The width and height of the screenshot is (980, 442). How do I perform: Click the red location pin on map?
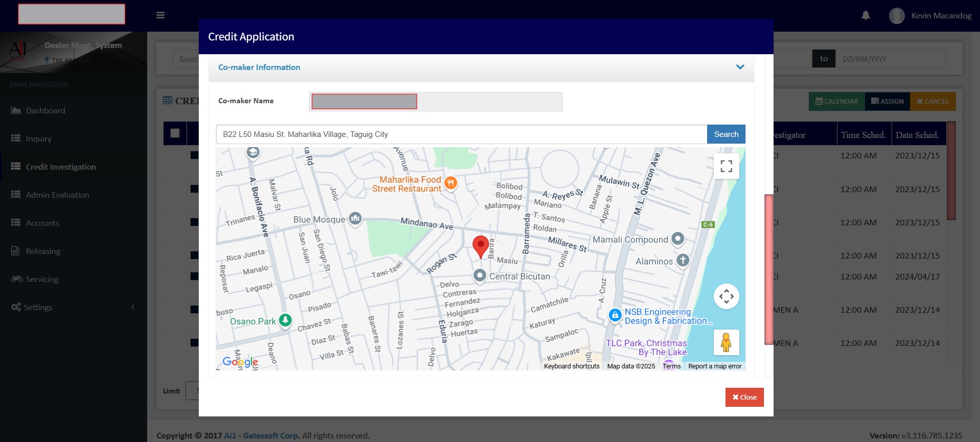click(x=480, y=247)
